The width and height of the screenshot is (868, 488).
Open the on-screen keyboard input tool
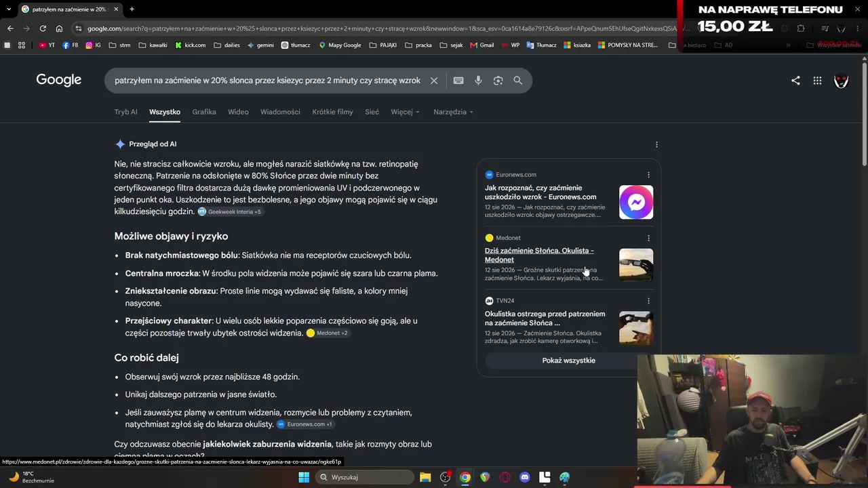458,81
